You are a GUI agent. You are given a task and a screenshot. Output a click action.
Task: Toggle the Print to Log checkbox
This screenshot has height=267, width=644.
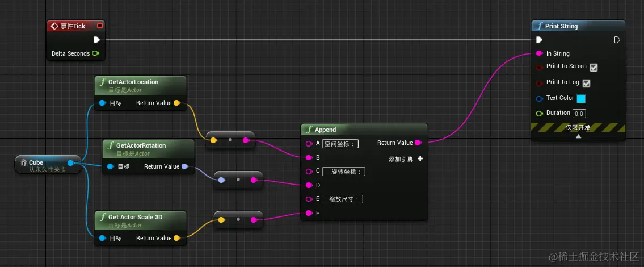[x=587, y=84]
